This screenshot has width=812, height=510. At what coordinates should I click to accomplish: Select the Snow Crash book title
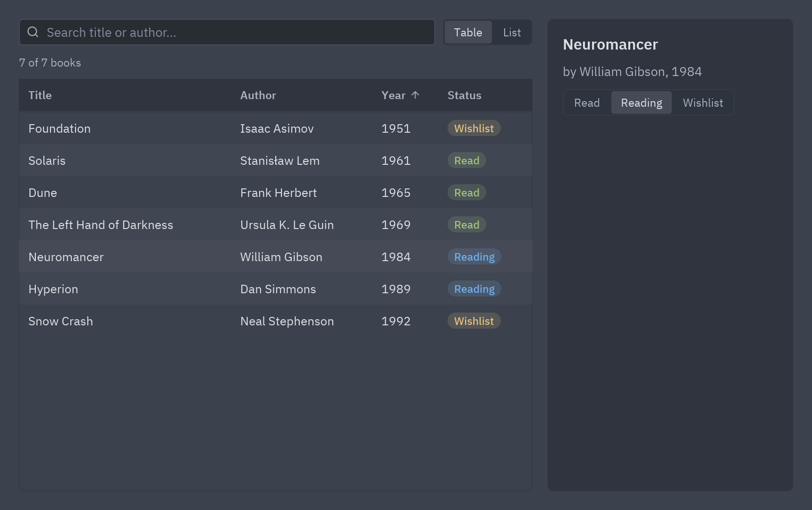point(60,321)
